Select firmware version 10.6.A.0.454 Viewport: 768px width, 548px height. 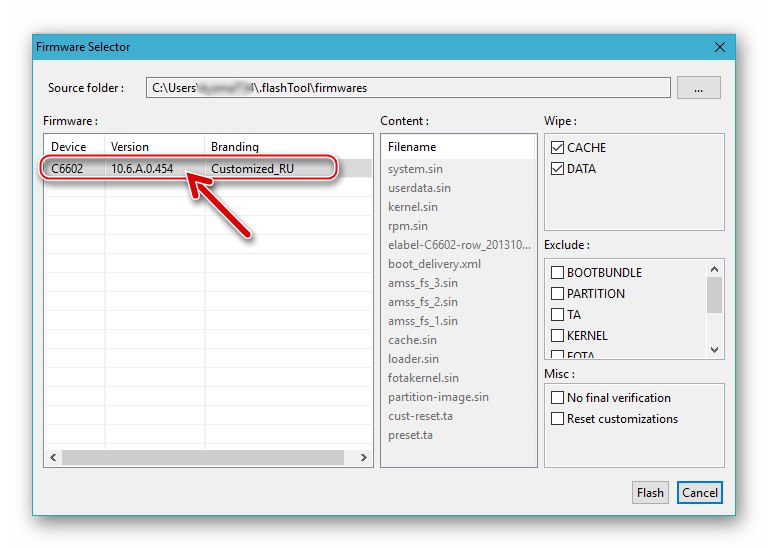tap(142, 168)
